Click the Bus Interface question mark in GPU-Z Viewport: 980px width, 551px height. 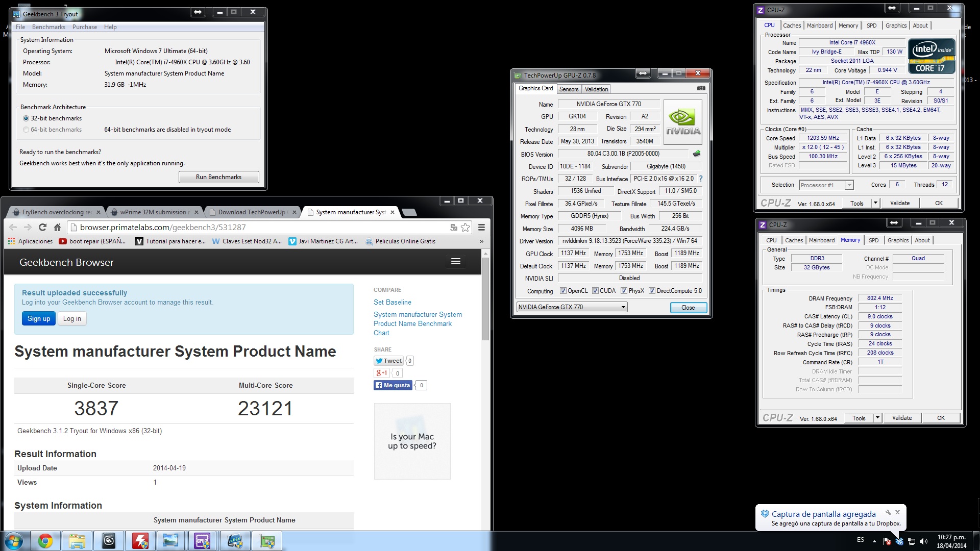(701, 179)
